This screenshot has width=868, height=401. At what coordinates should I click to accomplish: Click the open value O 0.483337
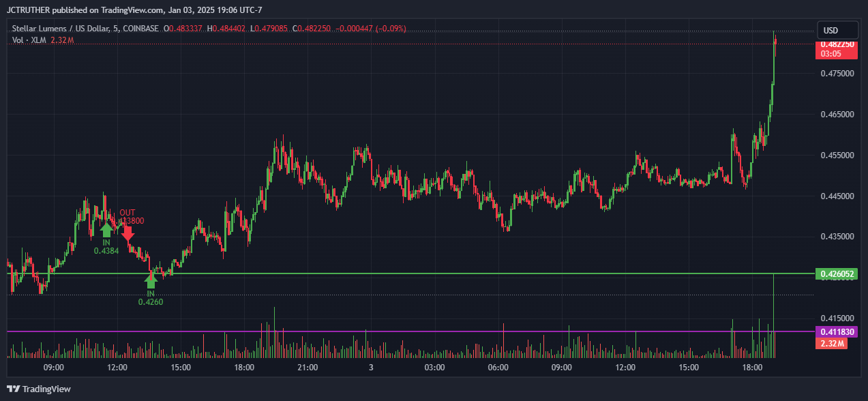tap(183, 29)
